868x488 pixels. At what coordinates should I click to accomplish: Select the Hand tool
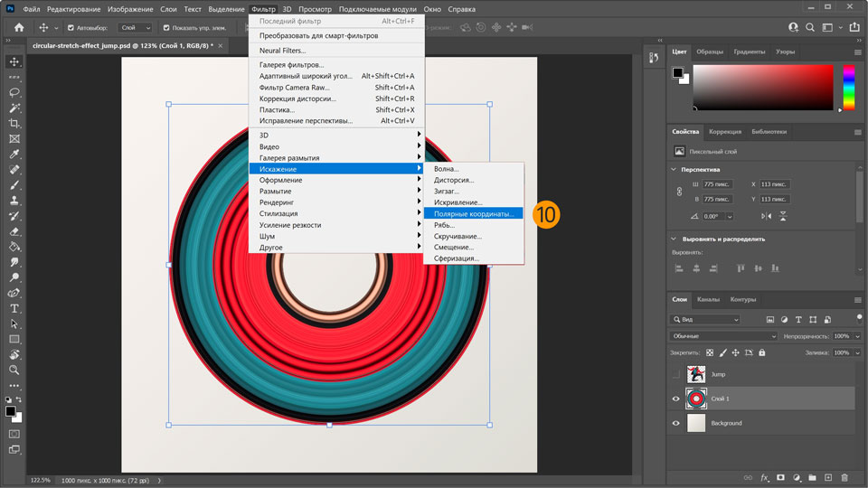(14, 354)
